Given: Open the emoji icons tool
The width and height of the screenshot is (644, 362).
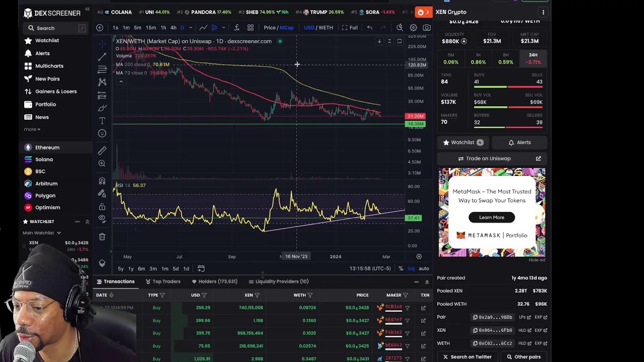Looking at the screenshot, I should [x=102, y=133].
